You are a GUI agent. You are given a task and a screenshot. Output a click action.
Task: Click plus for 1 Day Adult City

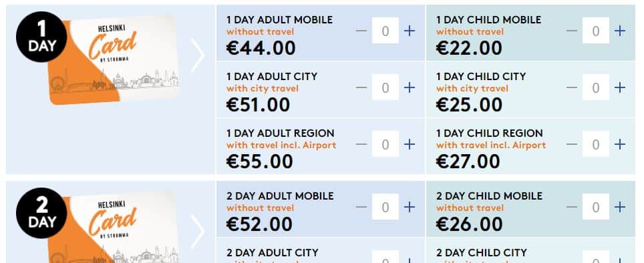[x=410, y=87]
